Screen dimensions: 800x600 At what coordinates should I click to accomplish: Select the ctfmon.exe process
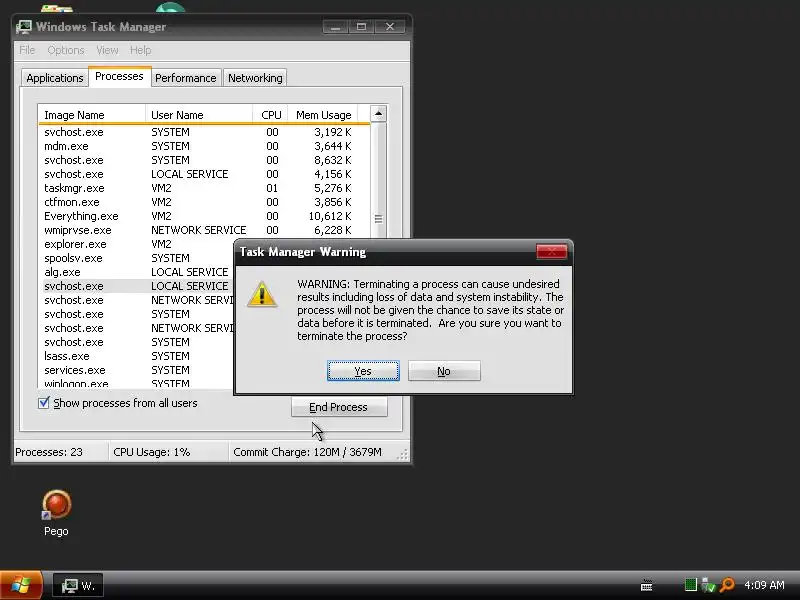[204, 202]
